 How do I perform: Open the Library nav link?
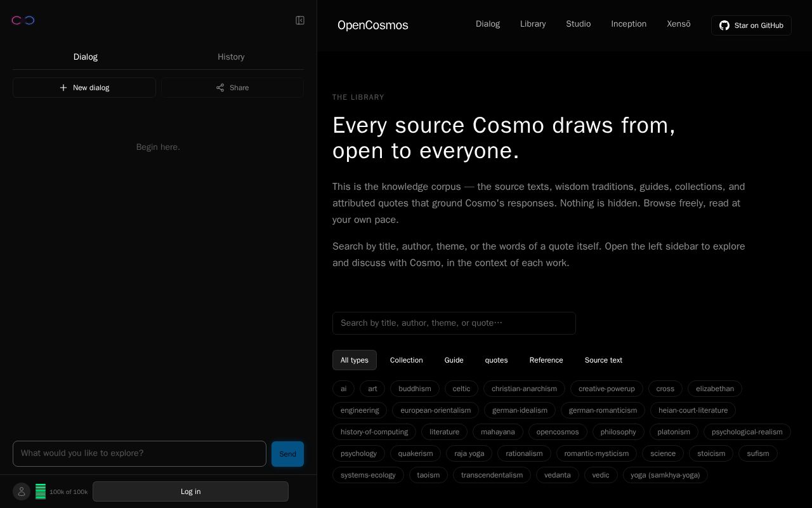click(533, 24)
